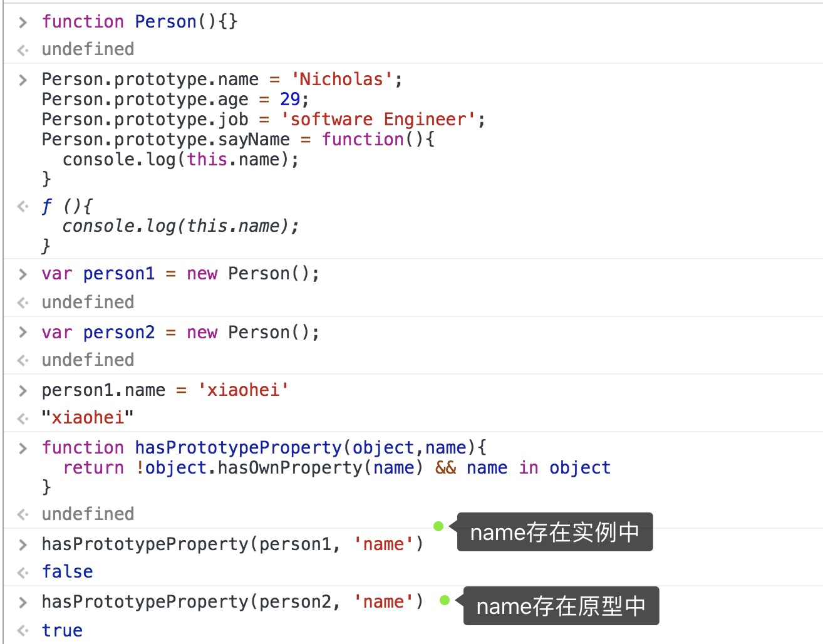The height and width of the screenshot is (644, 823).
Task: Click the person1.name = 'xiaohei' input line
Action: tap(165, 390)
